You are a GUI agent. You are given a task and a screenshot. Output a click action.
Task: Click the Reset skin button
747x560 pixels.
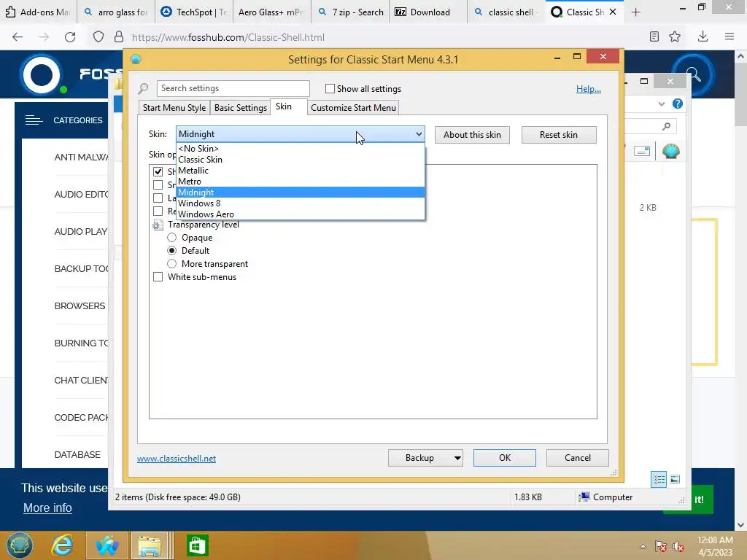pyautogui.click(x=558, y=135)
